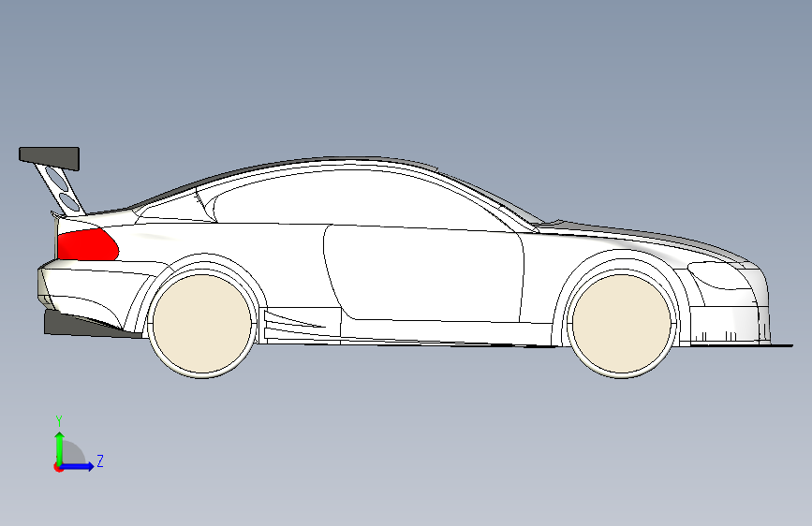
Task: Select the dark rear wing blade
Action: click(50, 158)
